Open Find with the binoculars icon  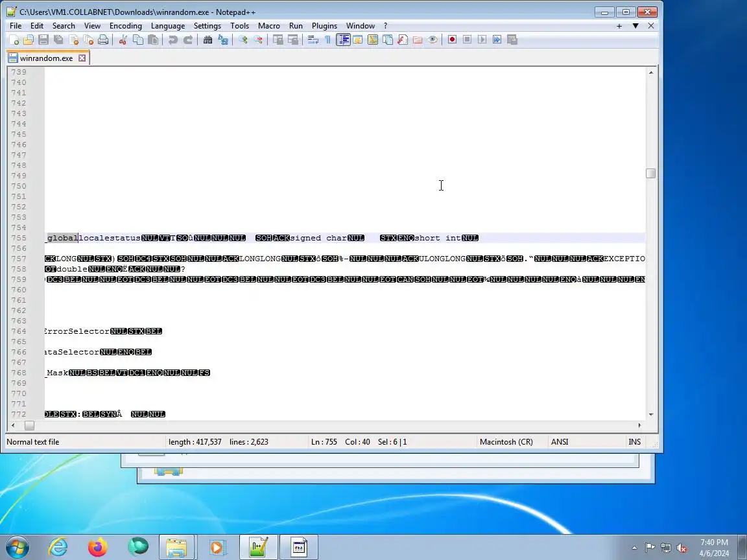[207, 40]
